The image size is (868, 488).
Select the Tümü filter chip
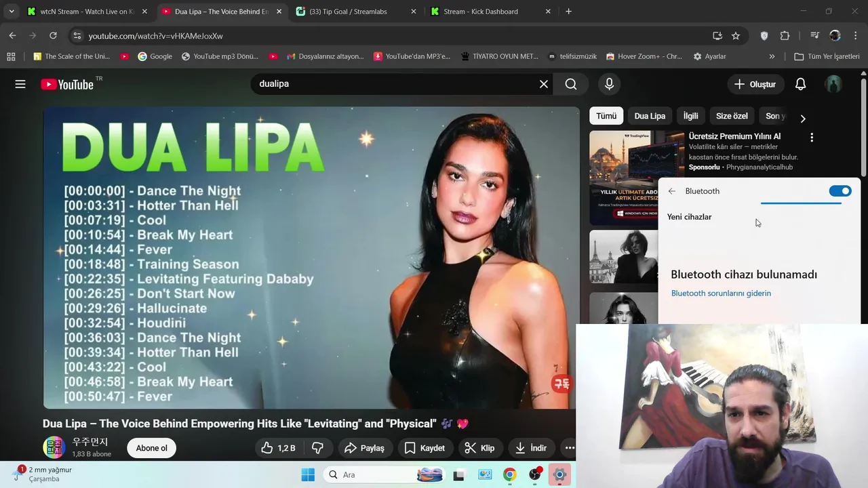pyautogui.click(x=606, y=116)
